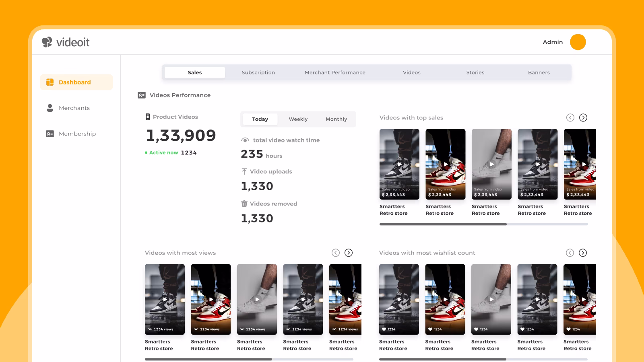Click the eye icon beside total video watch time
Screen dimensions: 644x362
(x=245, y=140)
